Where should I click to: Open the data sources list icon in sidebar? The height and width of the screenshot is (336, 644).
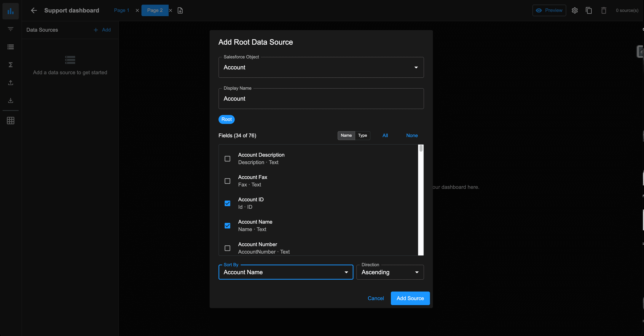pyautogui.click(x=10, y=47)
